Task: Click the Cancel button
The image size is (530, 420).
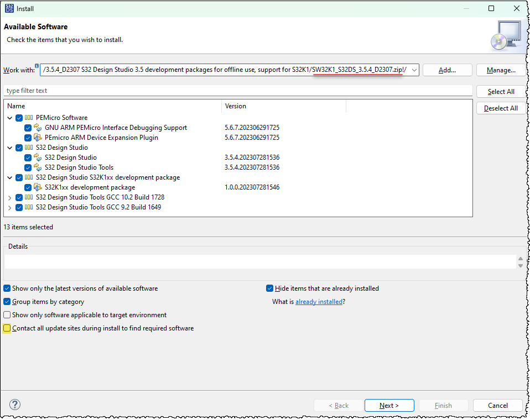Action: point(497,406)
